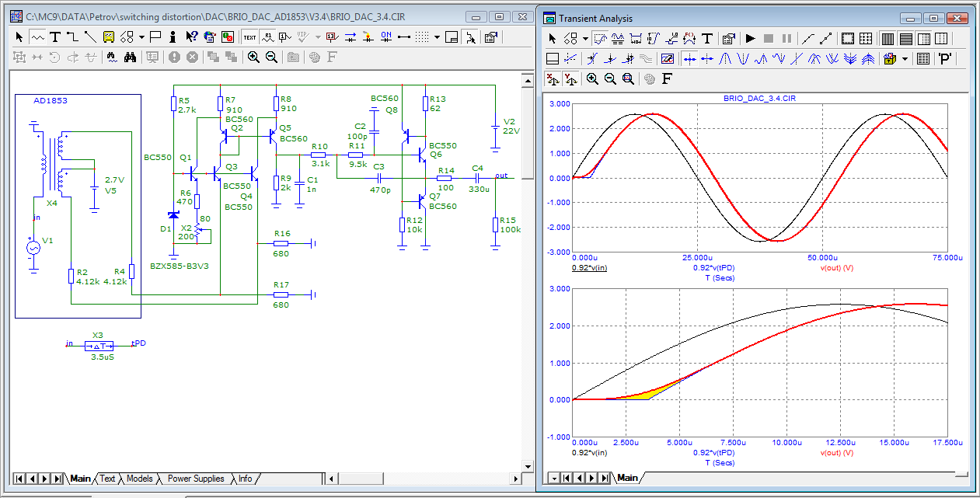This screenshot has width=980, height=498.
Task: Toggle the horizontal grid lines button
Action: [905, 38]
